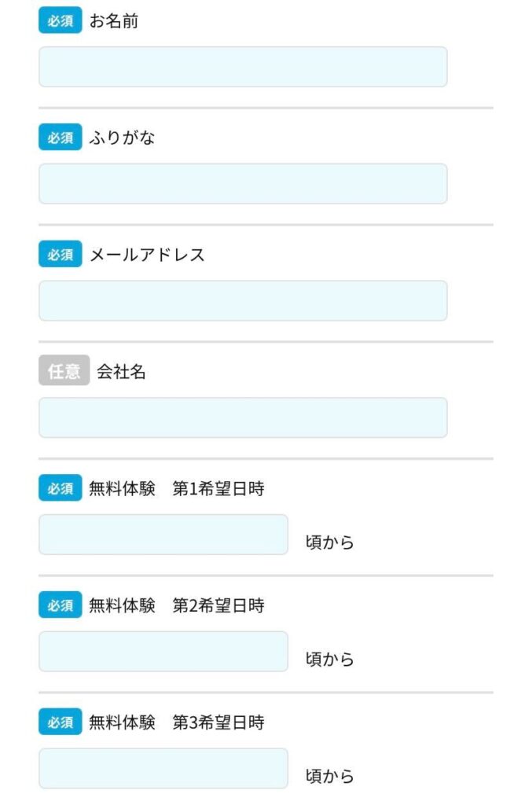Click the メールアドレス field label

(x=147, y=255)
